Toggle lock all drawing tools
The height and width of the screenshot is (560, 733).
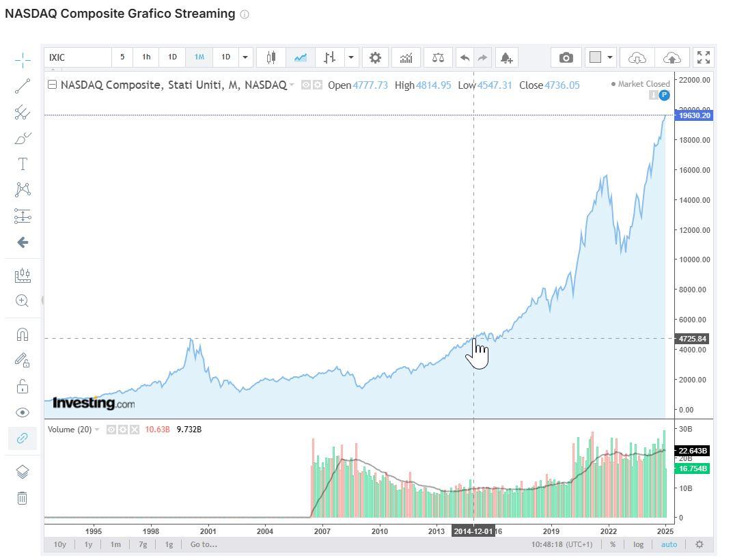(x=23, y=387)
